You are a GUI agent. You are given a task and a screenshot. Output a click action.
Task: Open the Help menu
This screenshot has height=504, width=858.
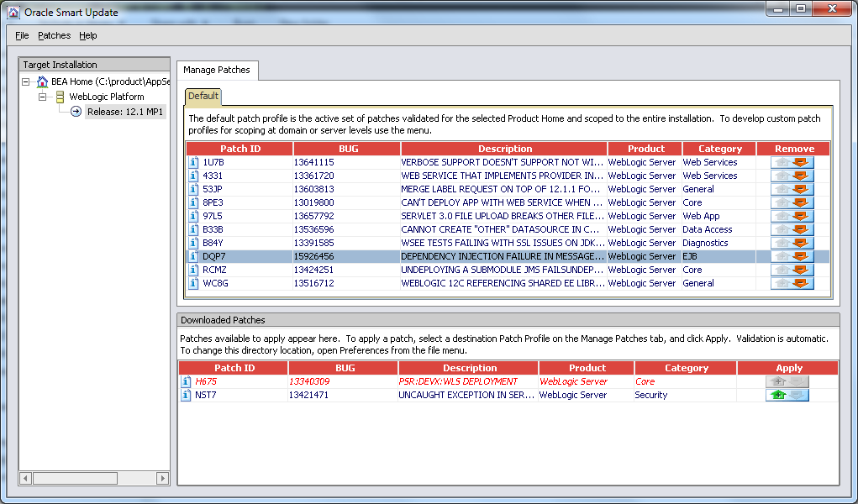(x=88, y=35)
